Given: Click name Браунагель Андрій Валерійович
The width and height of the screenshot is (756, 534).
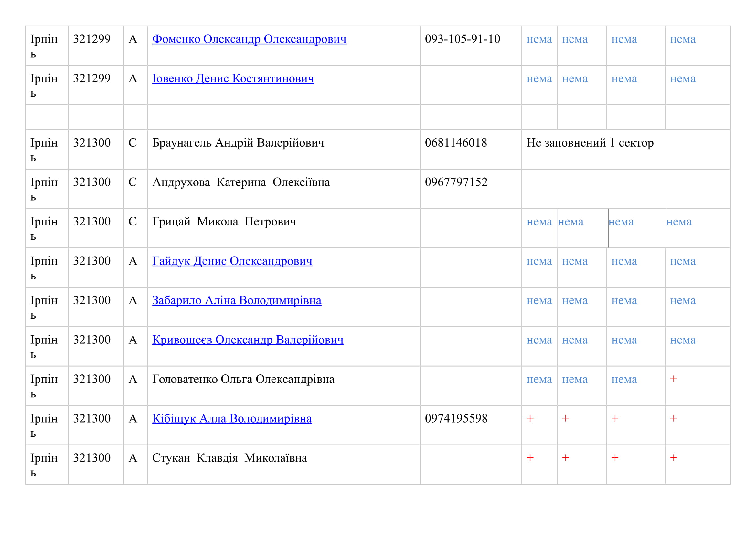Looking at the screenshot, I should coord(238,143).
